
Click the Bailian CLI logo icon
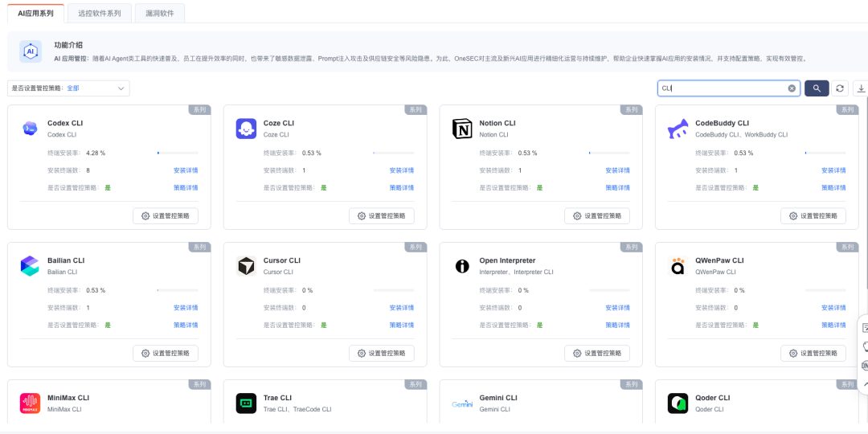pyautogui.click(x=30, y=266)
